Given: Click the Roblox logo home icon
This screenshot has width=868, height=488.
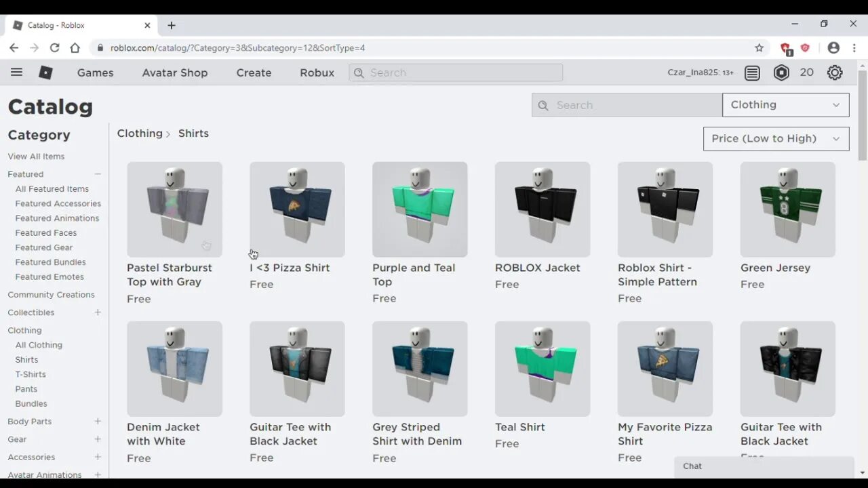Looking at the screenshot, I should [x=45, y=73].
